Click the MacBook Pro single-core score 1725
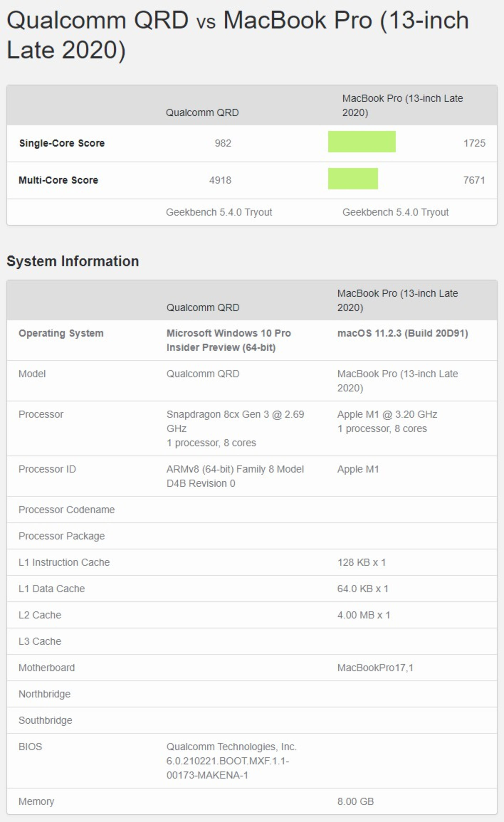The width and height of the screenshot is (504, 822). 474,144
